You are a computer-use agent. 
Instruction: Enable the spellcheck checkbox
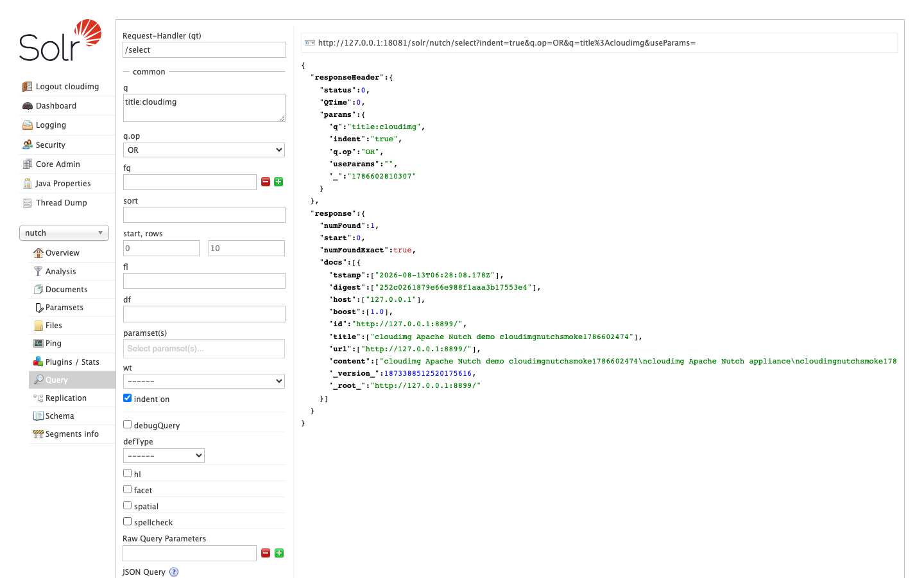[x=127, y=521]
